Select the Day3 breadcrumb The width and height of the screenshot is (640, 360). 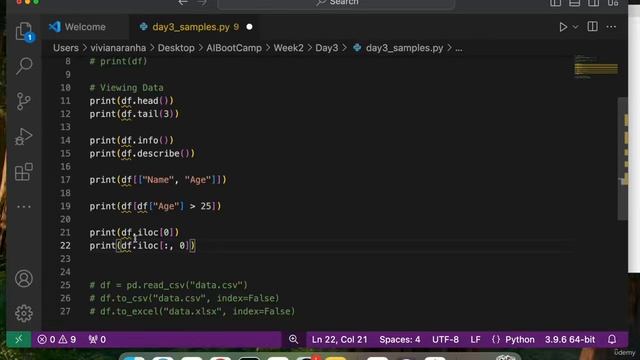[x=327, y=48]
